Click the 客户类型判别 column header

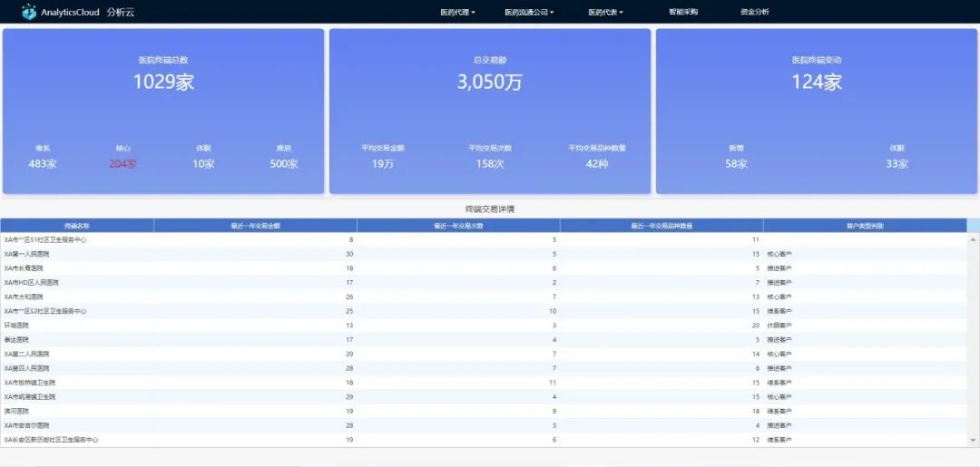(865, 225)
